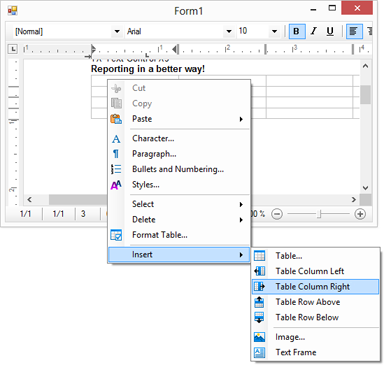Choose Table Column Left
This screenshot has height=365, width=384.
tap(315, 271)
